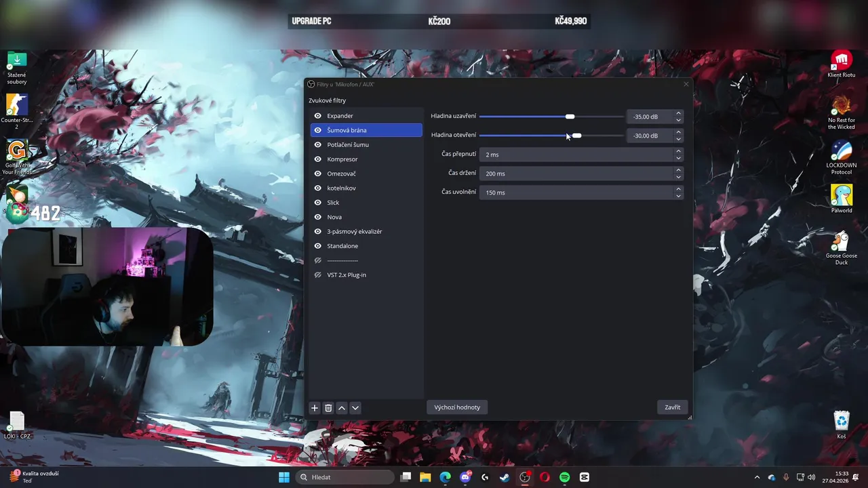The image size is (868, 488).
Task: Hide the Potlačení šumu filter
Action: coord(317,144)
